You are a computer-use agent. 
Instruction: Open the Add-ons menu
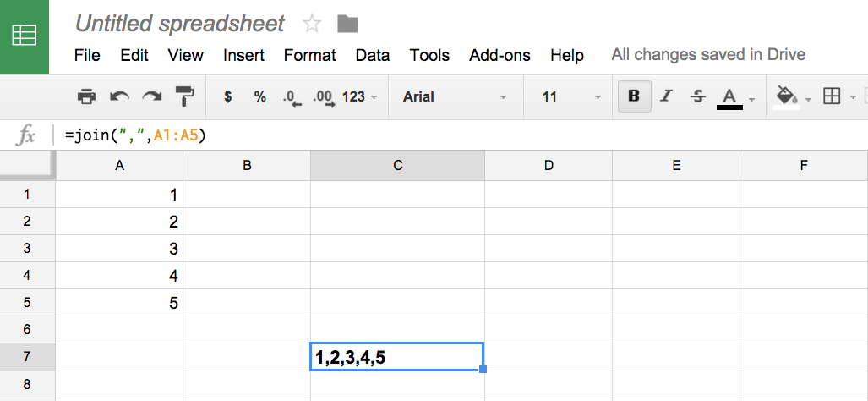[500, 55]
